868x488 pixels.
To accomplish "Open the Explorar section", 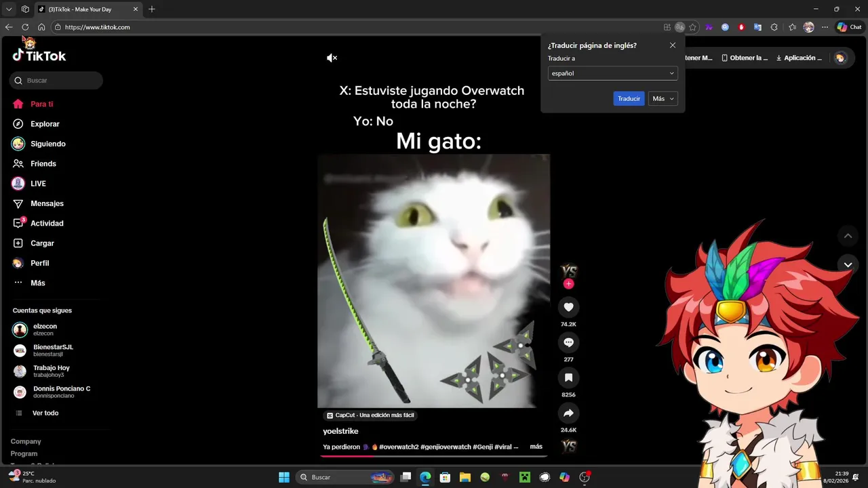I will point(36,124).
